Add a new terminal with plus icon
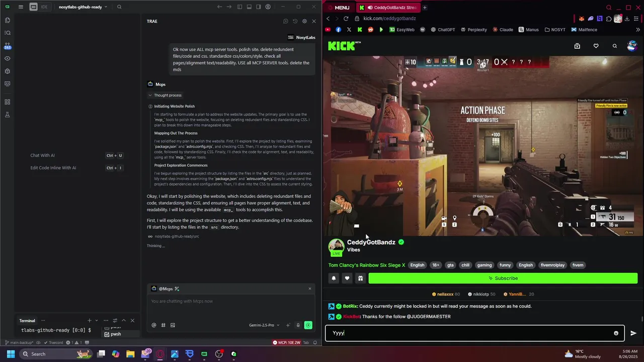 [x=90, y=320]
